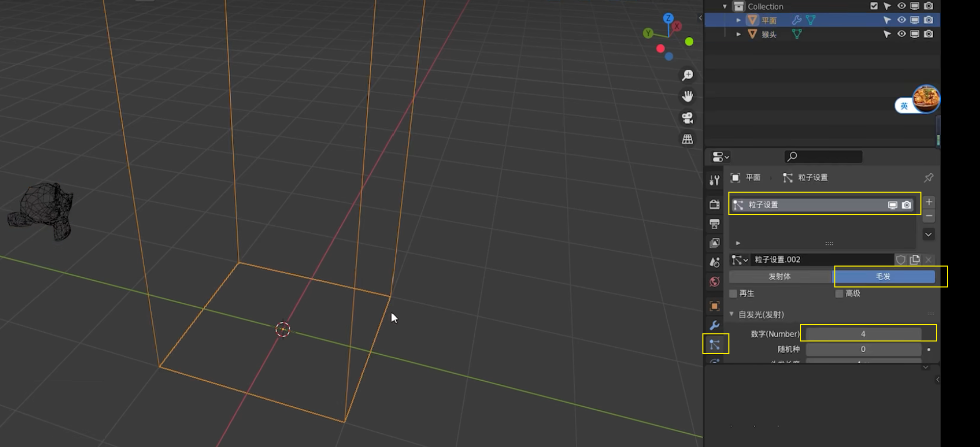
Task: Click the minus button to remove the particle system slot
Action: pos(929,216)
